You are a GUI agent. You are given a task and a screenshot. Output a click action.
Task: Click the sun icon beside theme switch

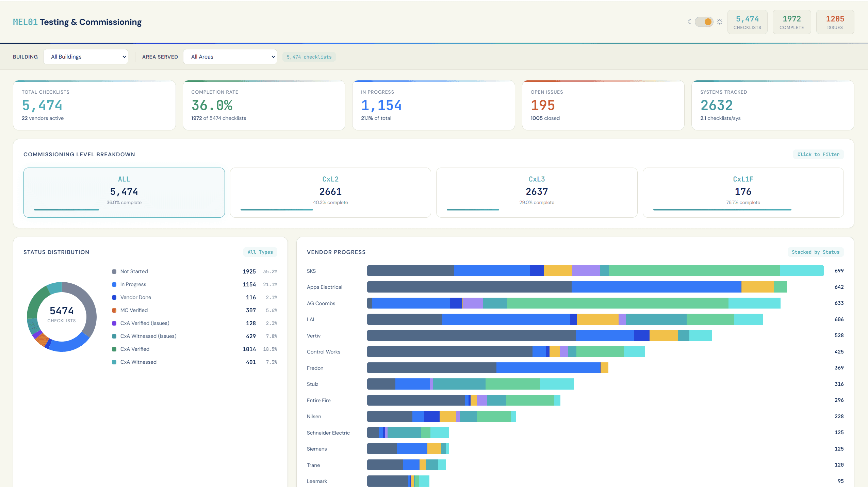click(719, 22)
